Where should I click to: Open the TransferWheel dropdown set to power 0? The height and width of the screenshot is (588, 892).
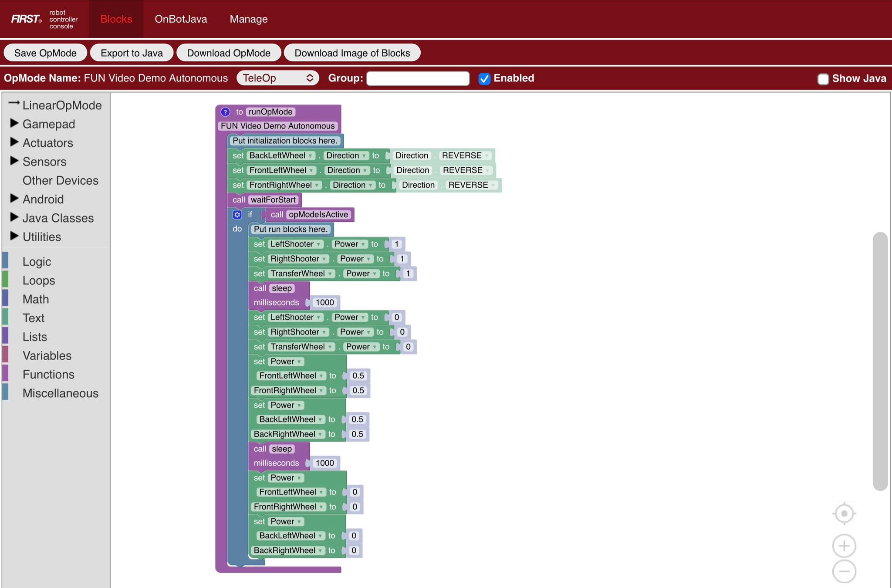coord(301,347)
